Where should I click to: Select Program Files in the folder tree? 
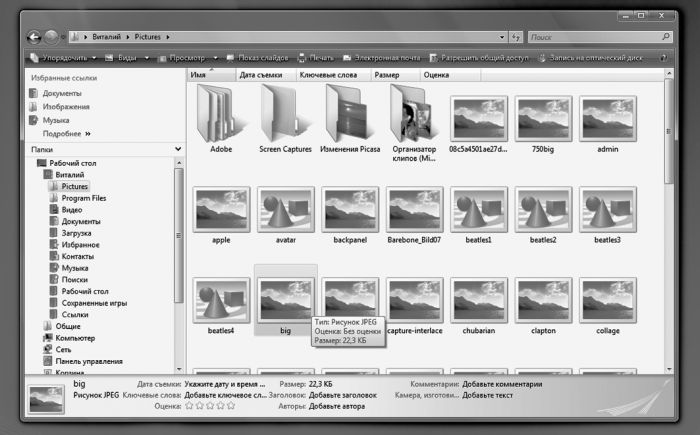pos(83,198)
